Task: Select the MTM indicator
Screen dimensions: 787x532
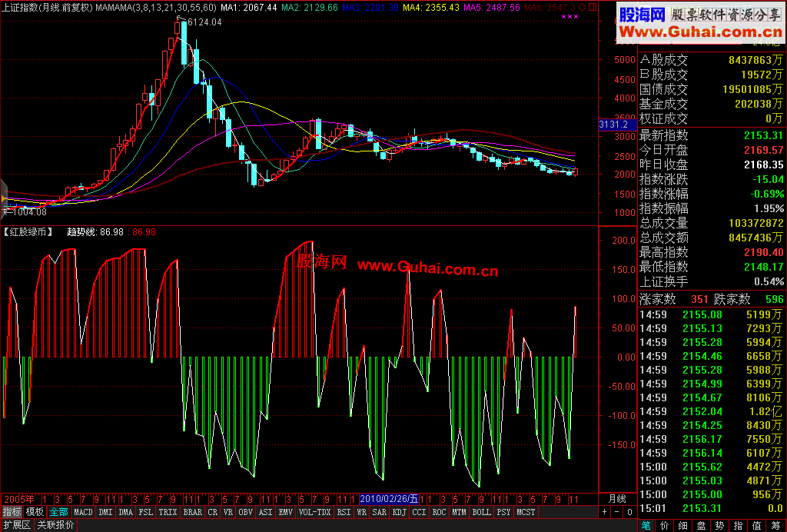Action: click(x=459, y=512)
